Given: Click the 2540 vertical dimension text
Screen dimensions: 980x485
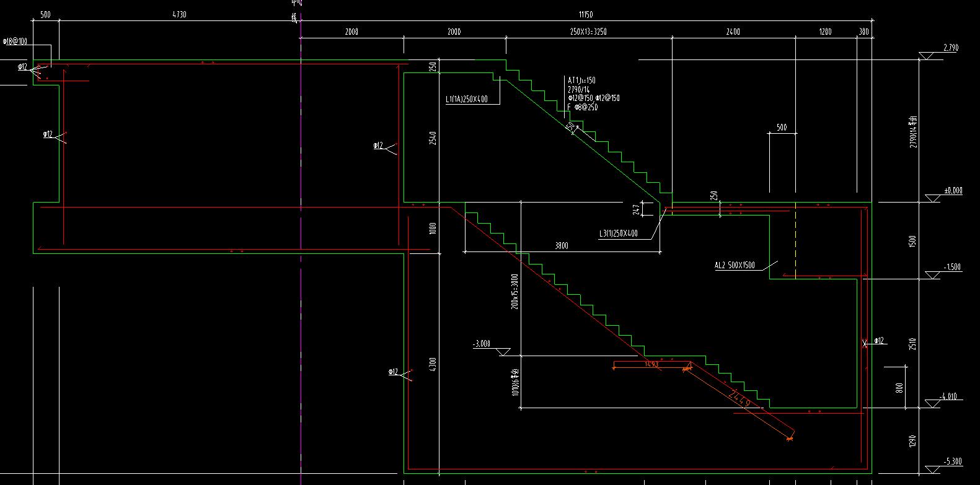Looking at the screenshot, I should point(433,138).
